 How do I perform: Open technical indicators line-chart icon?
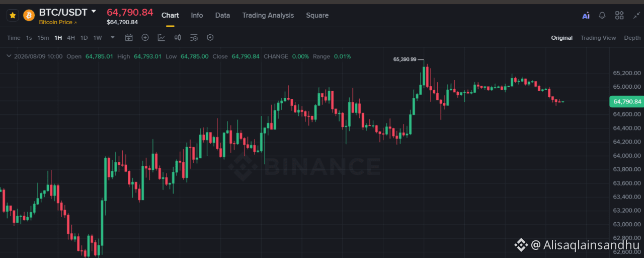162,37
